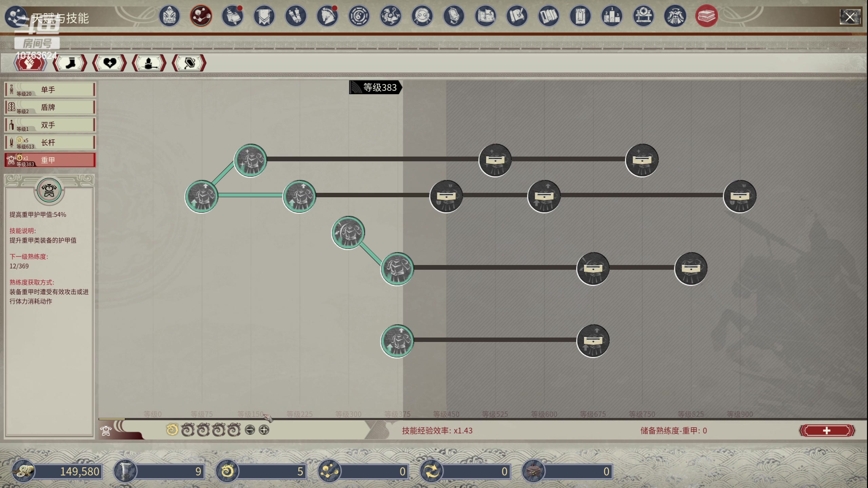Select locked skill node at level 900
This screenshot has height=488, width=868.
(739, 196)
